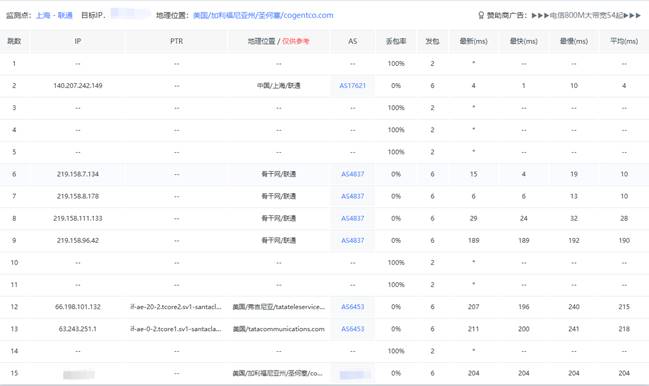Select IP address 140.207.242.149
The width and height of the screenshot is (649, 386).
(x=78, y=86)
